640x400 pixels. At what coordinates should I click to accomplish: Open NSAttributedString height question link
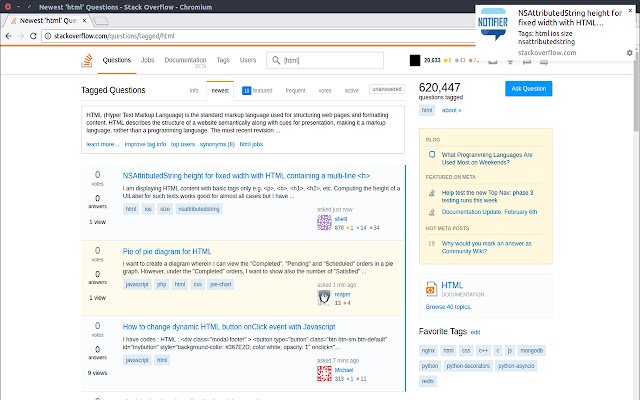[x=246, y=176]
